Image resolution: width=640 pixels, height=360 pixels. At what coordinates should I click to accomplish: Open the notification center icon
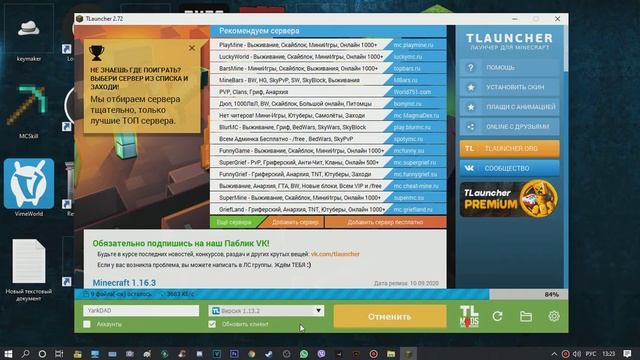627,353
